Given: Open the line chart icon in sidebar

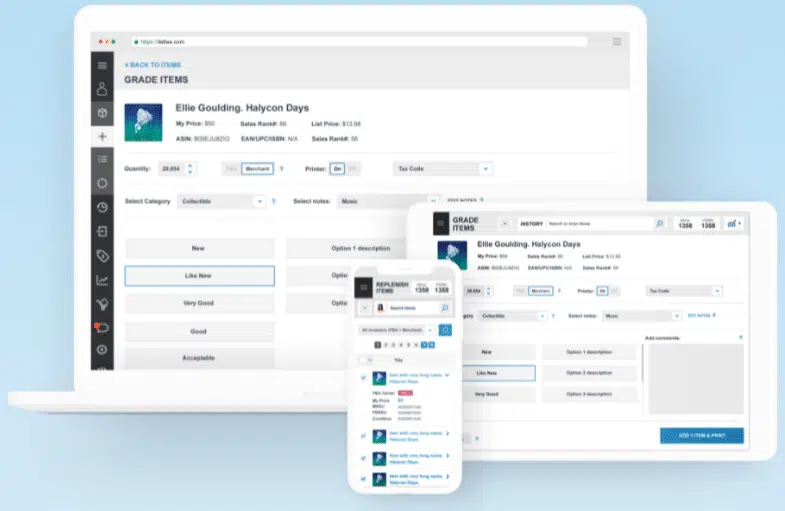Looking at the screenshot, I should (102, 280).
